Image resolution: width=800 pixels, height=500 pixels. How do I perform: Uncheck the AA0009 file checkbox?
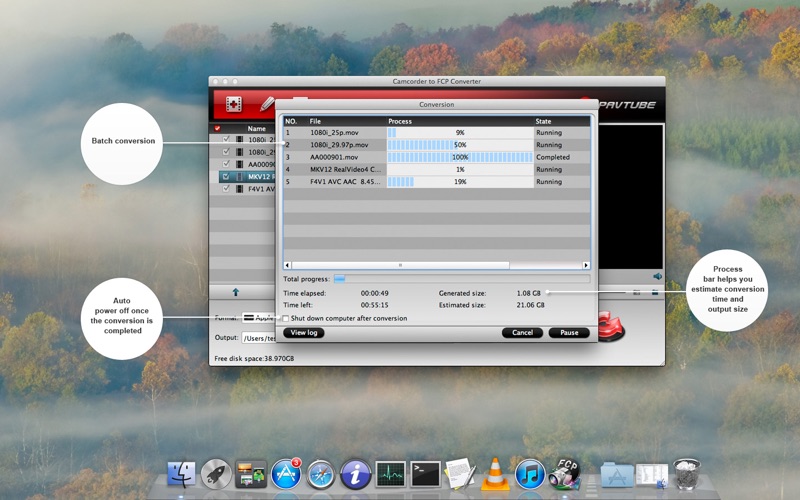tap(226, 164)
